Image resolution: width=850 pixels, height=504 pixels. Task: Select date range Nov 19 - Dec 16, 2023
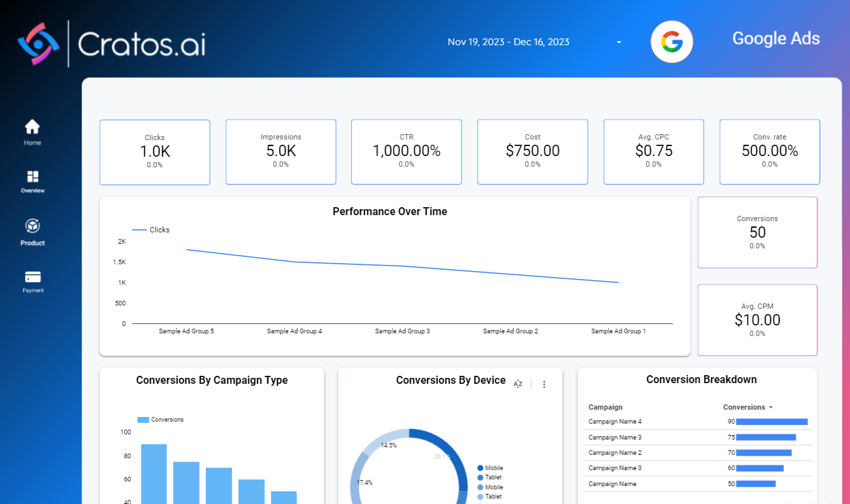[509, 42]
